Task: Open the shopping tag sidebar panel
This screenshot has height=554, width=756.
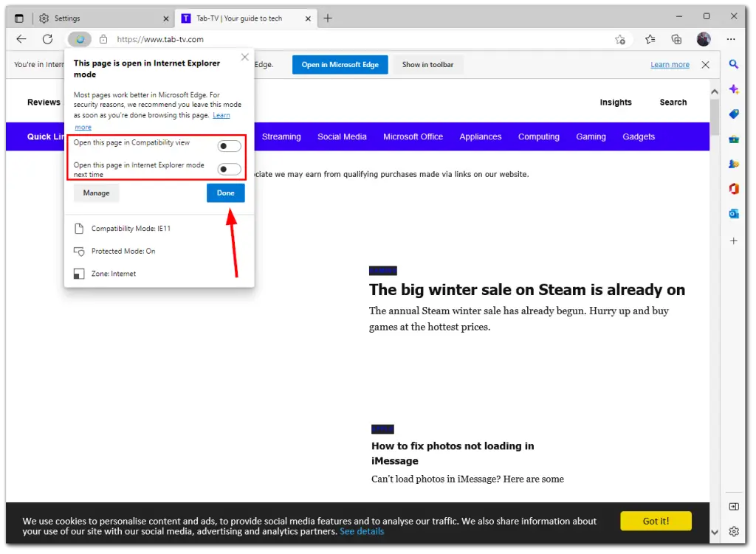Action: 734,114
